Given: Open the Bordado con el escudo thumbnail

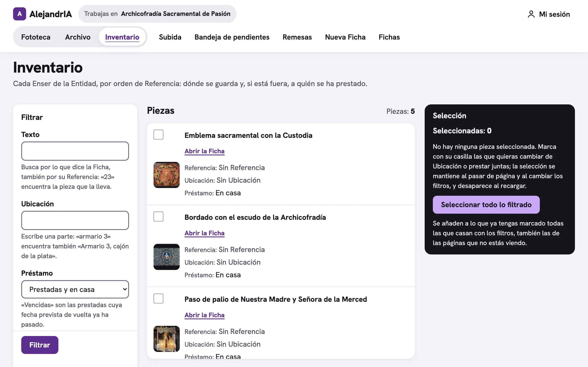Looking at the screenshot, I should 166,257.
